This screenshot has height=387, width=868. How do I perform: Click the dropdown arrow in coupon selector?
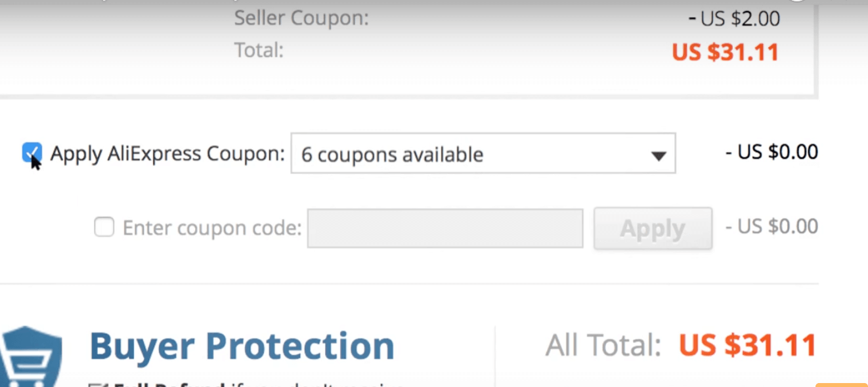(x=658, y=156)
